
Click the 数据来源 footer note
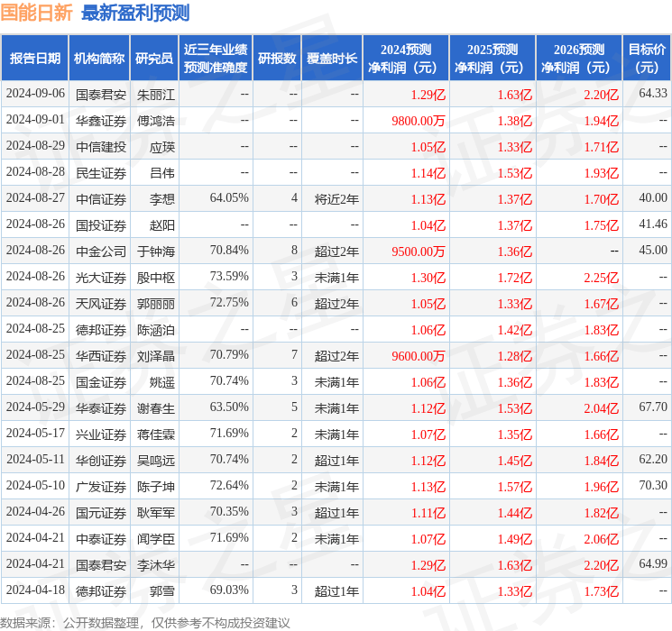click(x=145, y=622)
